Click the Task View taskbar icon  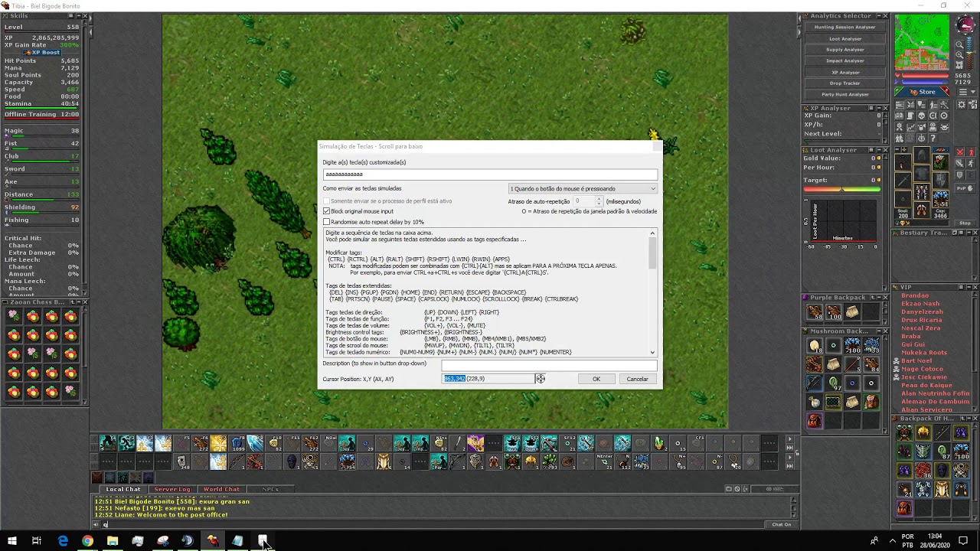(x=36, y=541)
